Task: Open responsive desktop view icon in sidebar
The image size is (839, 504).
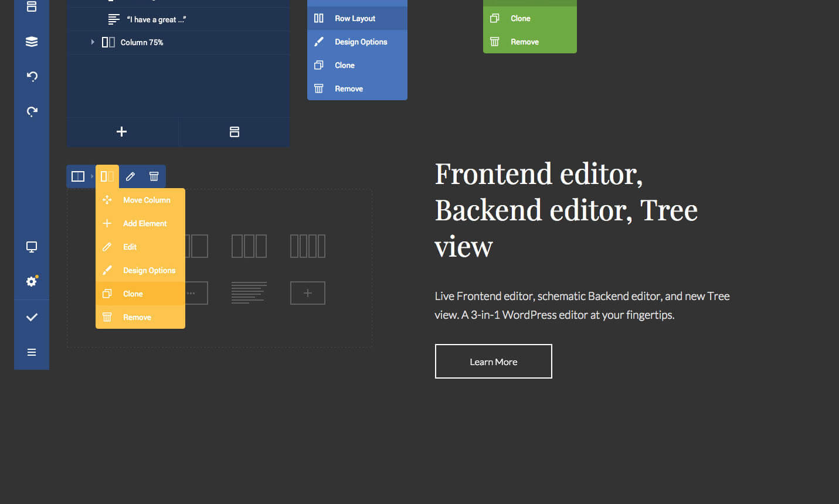Action: (x=32, y=247)
